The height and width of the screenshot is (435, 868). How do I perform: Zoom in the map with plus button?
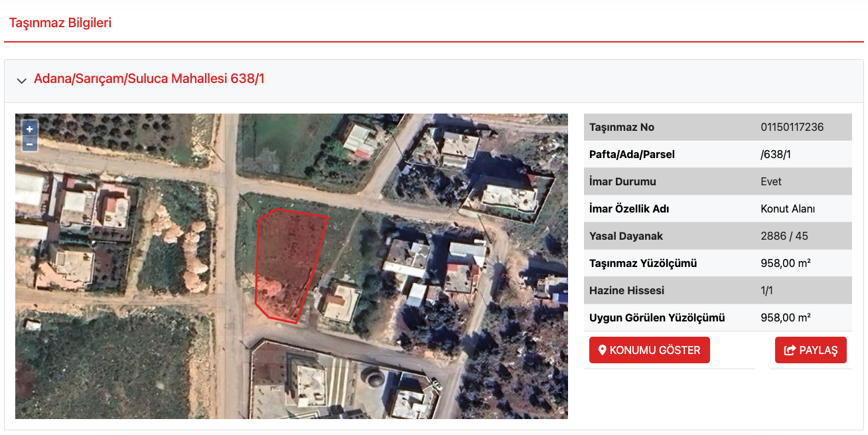[x=30, y=129]
